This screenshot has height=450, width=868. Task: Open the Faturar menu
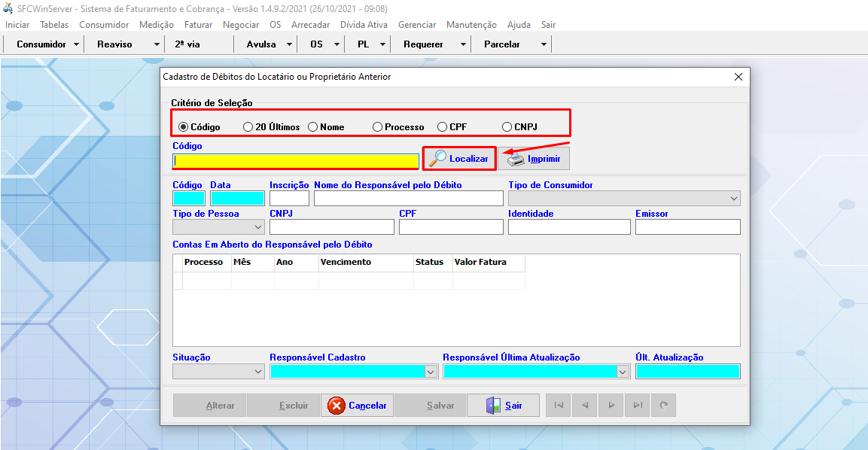point(198,25)
